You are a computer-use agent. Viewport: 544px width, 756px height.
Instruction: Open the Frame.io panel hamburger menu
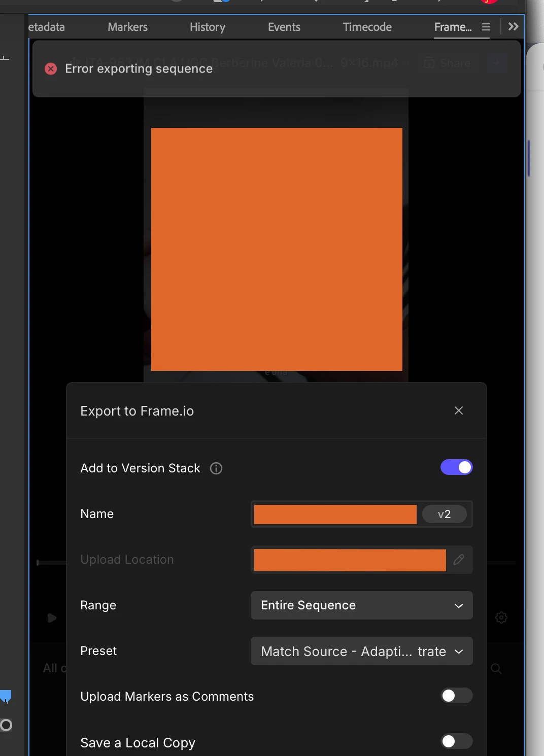click(x=486, y=27)
